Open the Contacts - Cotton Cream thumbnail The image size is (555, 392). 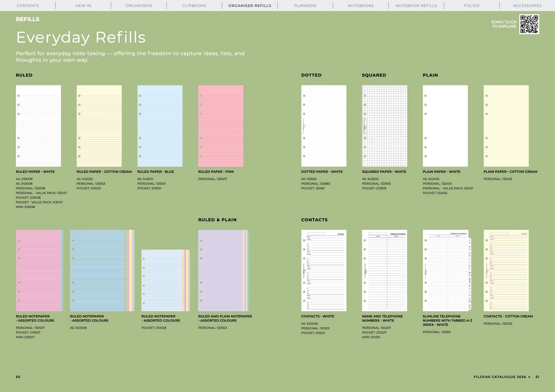[x=506, y=270]
